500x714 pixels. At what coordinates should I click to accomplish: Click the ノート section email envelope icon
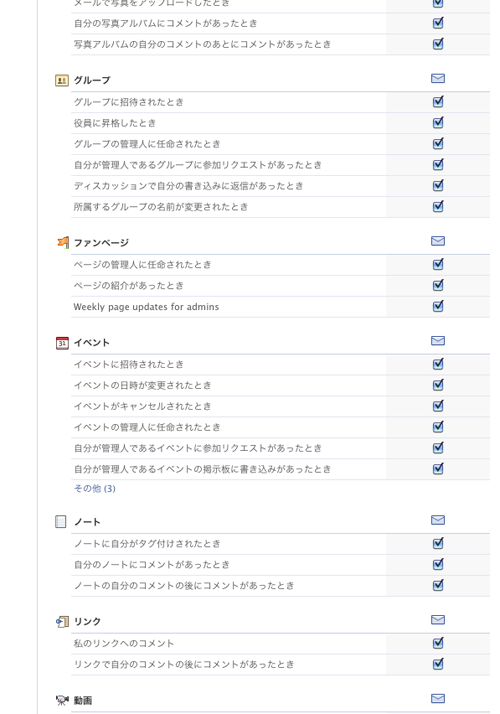point(438,520)
